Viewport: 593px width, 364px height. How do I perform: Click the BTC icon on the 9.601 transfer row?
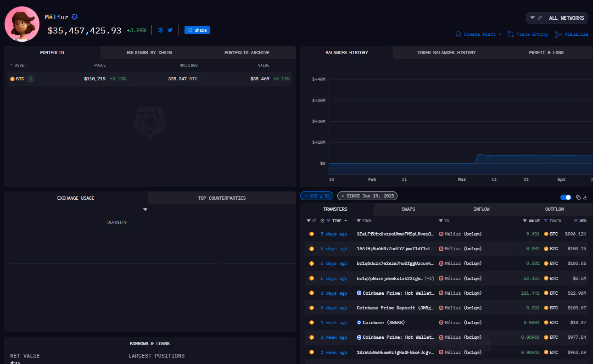[x=311, y=234]
